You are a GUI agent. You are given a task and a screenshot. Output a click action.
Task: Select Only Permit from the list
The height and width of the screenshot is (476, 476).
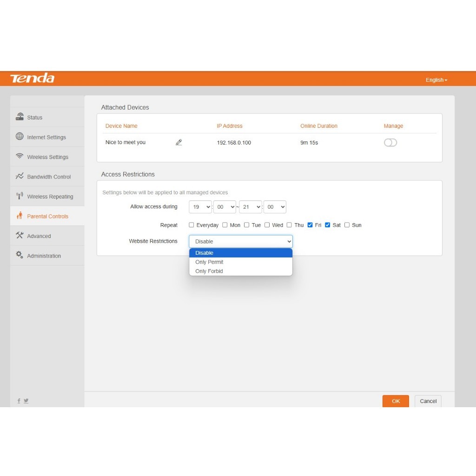coord(210,262)
